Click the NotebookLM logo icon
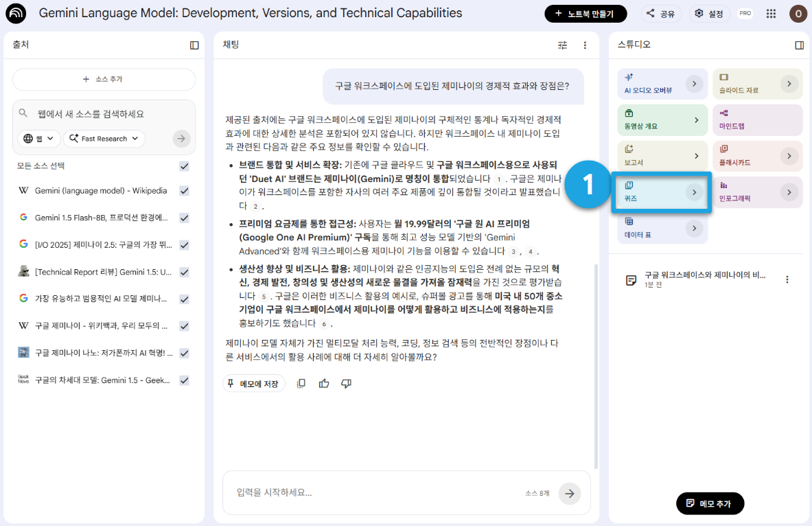812x526 pixels. tap(16, 14)
